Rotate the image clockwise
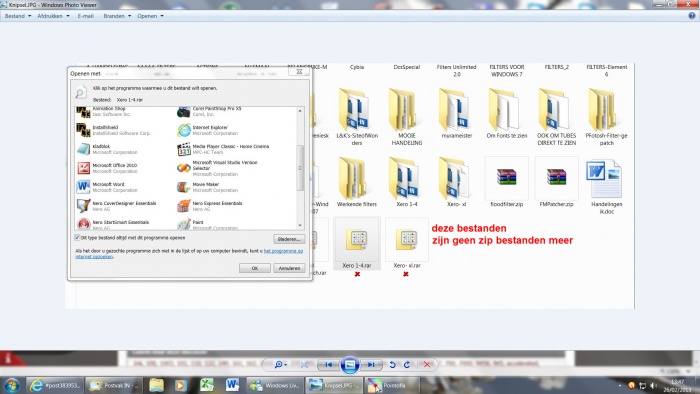Viewport: 700px width, 394px height. (x=407, y=365)
